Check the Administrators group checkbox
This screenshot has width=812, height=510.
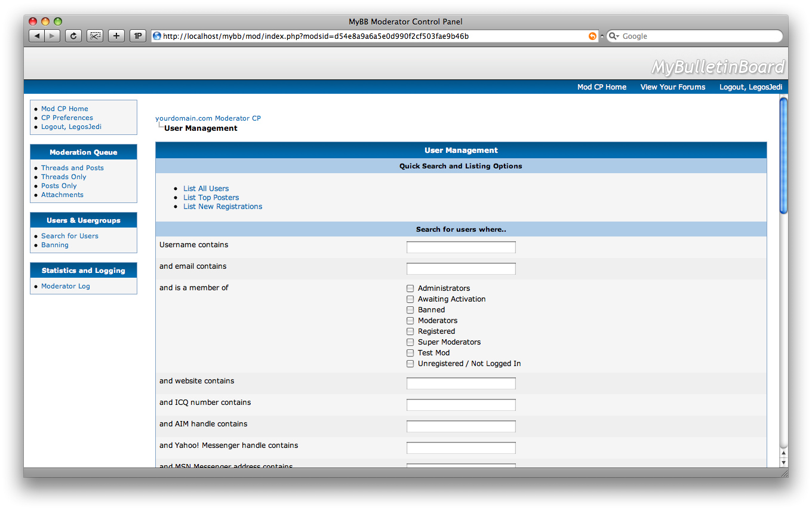410,288
